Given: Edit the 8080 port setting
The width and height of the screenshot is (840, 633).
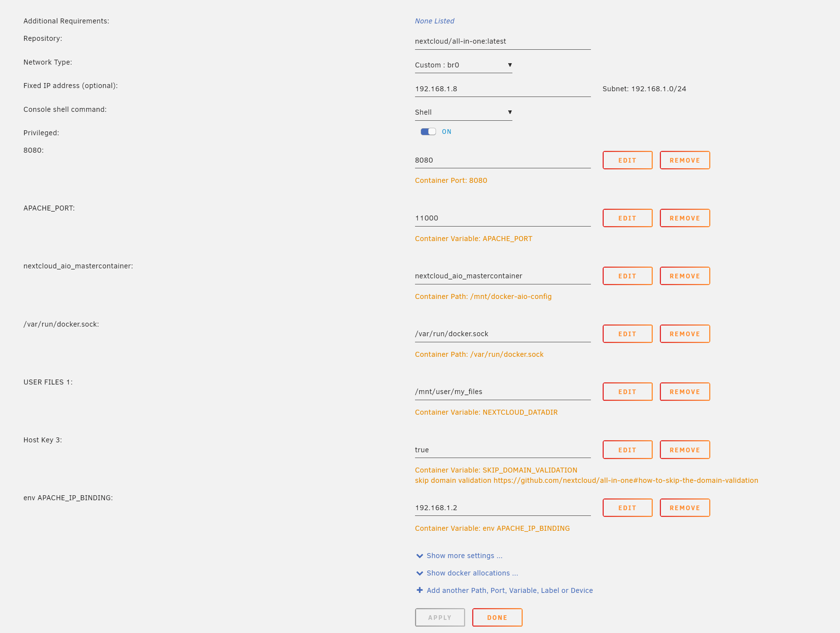Looking at the screenshot, I should click(x=627, y=160).
